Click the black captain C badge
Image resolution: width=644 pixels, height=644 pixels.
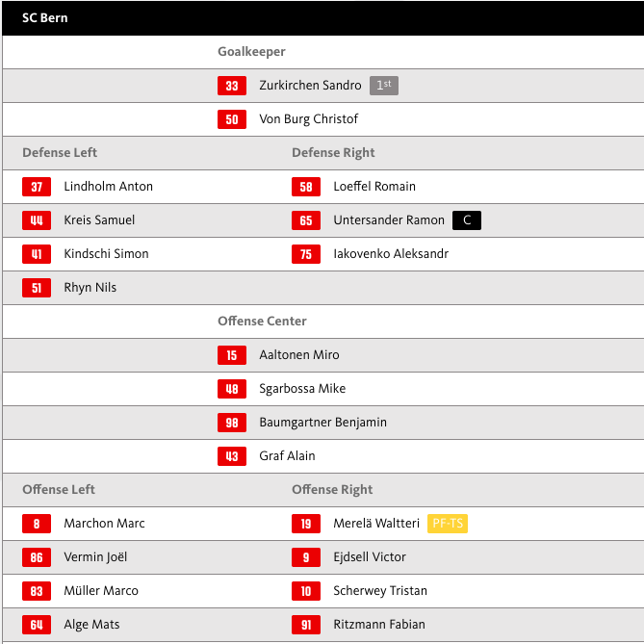click(x=466, y=220)
